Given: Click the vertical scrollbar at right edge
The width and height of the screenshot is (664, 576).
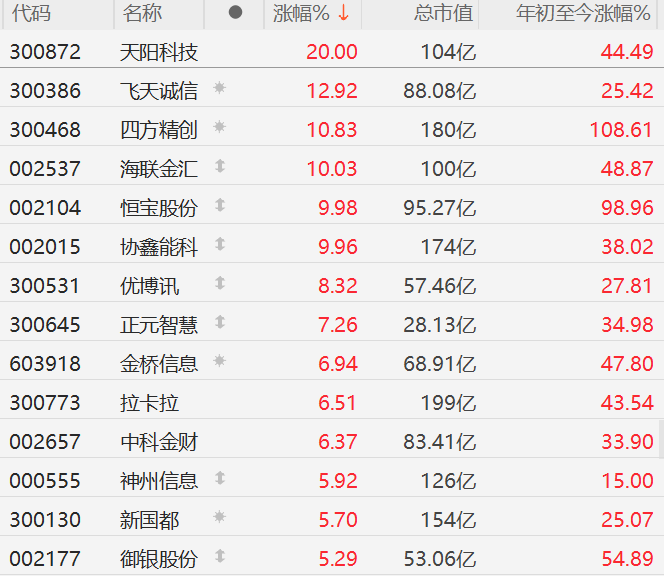Looking at the screenshot, I should tap(661, 439).
